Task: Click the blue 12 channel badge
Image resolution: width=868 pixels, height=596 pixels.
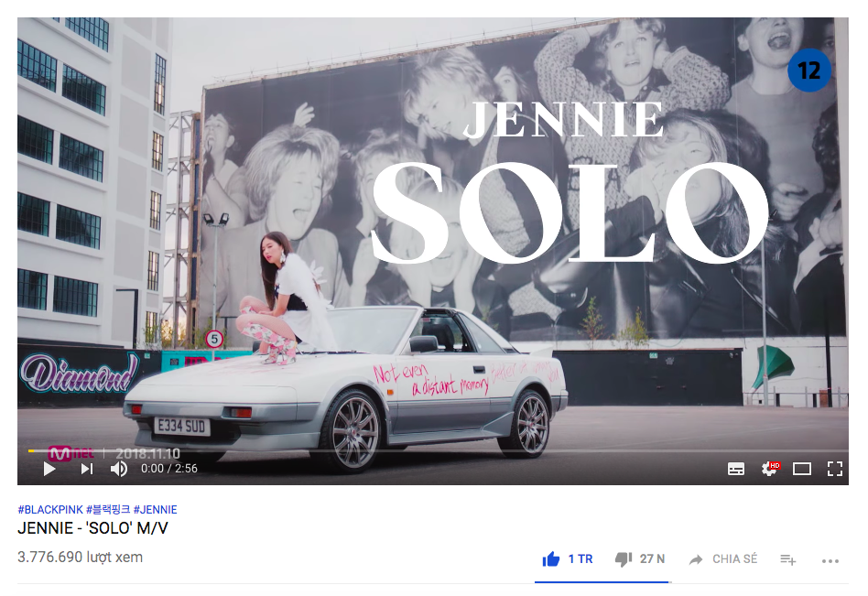Action: pos(808,70)
